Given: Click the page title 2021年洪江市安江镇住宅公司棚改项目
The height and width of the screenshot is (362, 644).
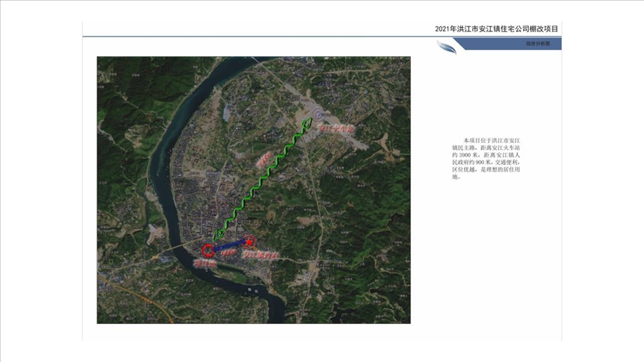Looking at the screenshot, I should coord(497,29).
